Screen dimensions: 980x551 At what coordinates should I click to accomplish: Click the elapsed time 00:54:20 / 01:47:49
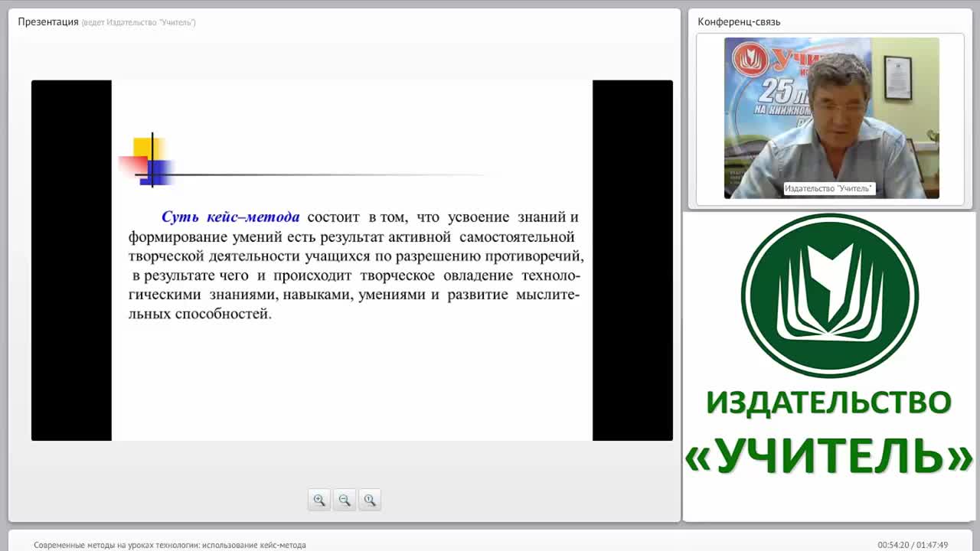pyautogui.click(x=913, y=545)
